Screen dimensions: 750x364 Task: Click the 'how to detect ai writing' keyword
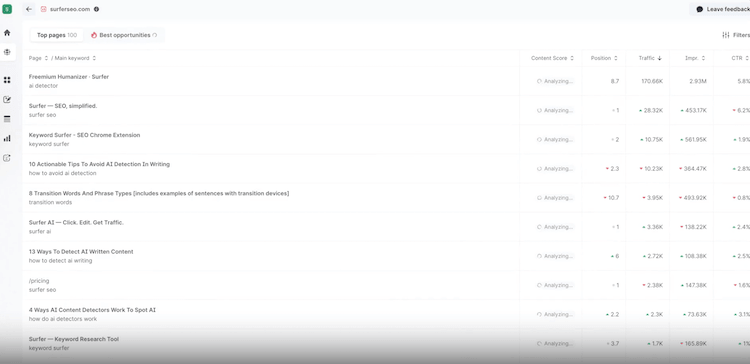[x=60, y=261]
